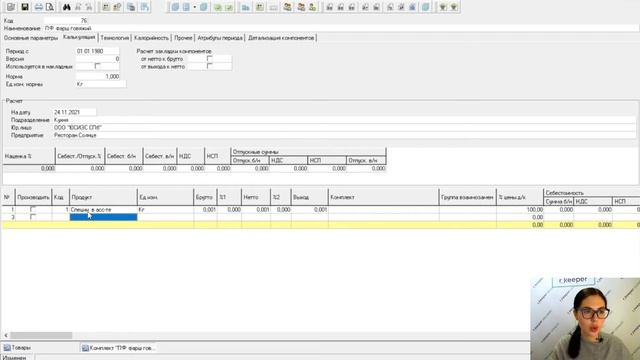Click the highlighted blue product cell in row 2
This screenshot has height=360, width=640.
pyautogui.click(x=103, y=217)
